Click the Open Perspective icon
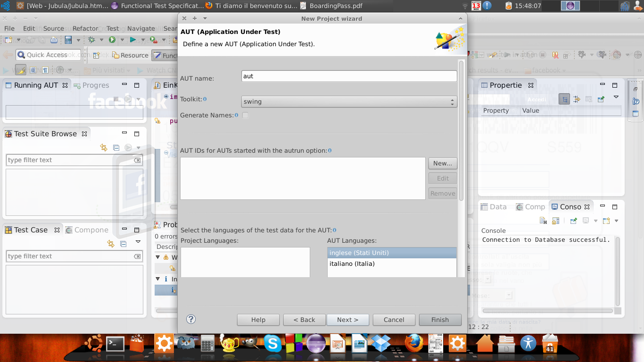The width and height of the screenshot is (644, 362). click(x=96, y=55)
